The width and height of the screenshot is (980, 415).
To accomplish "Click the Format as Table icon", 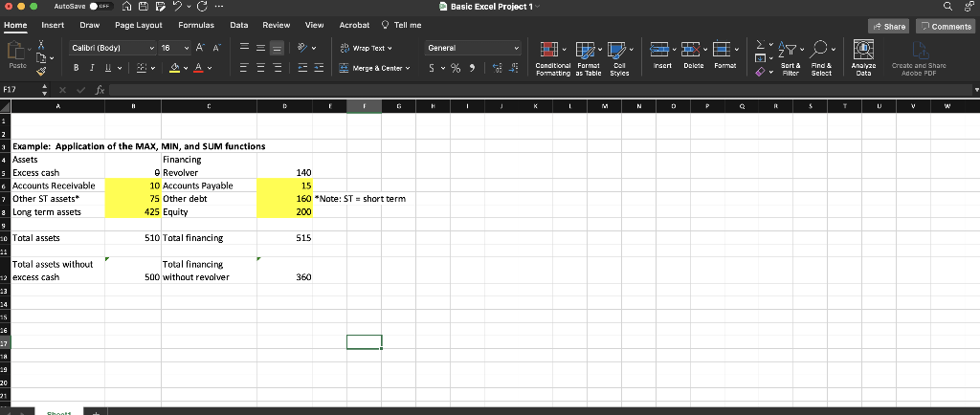I will pos(585,49).
